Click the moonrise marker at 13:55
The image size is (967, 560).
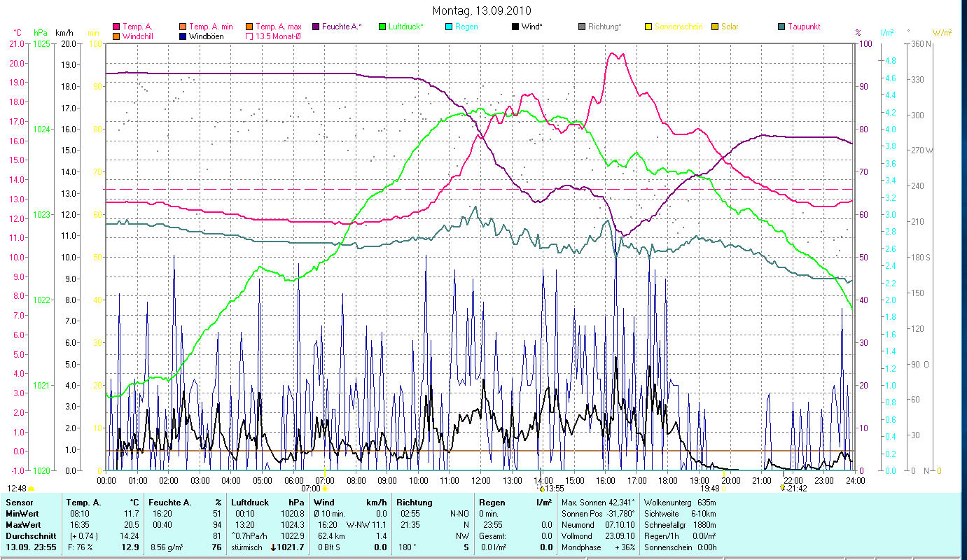(541, 489)
